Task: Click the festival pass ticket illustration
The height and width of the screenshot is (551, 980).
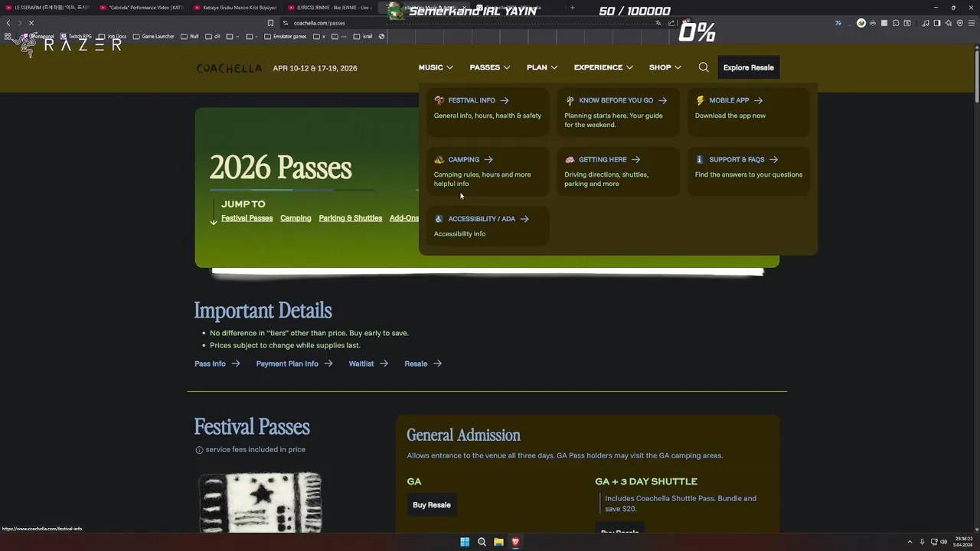Action: (x=260, y=502)
